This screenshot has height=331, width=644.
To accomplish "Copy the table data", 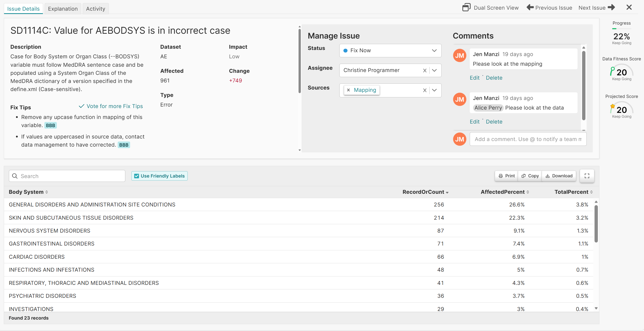I will (530, 176).
